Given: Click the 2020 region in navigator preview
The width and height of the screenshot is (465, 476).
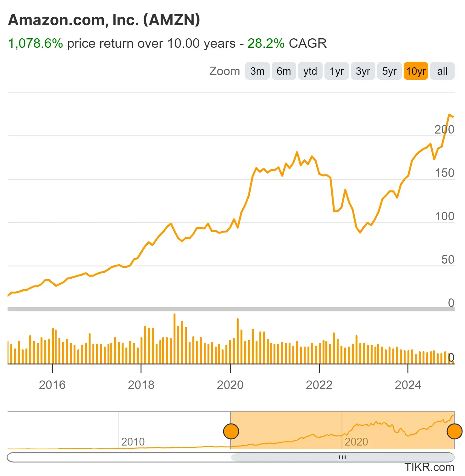Looking at the screenshot, I should (x=357, y=441).
